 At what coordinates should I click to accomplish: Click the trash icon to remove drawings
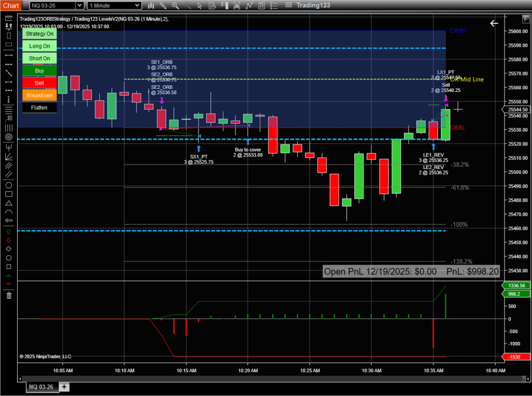tap(9, 295)
